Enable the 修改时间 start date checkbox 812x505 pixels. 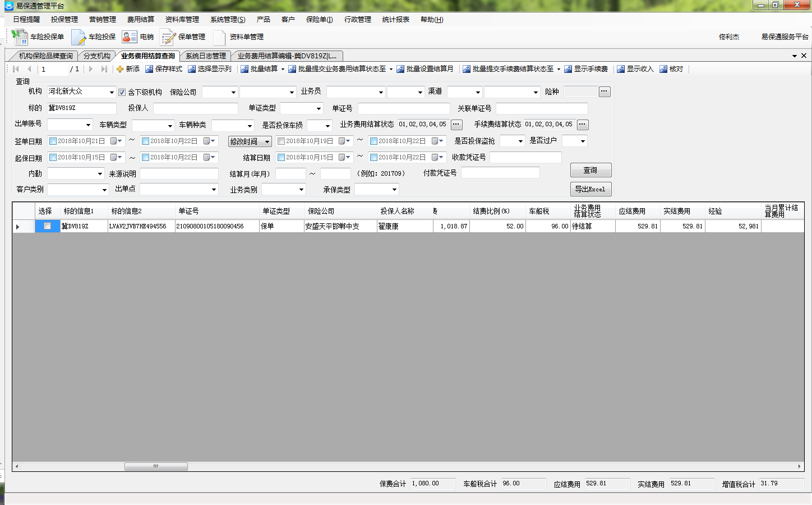pyautogui.click(x=282, y=141)
